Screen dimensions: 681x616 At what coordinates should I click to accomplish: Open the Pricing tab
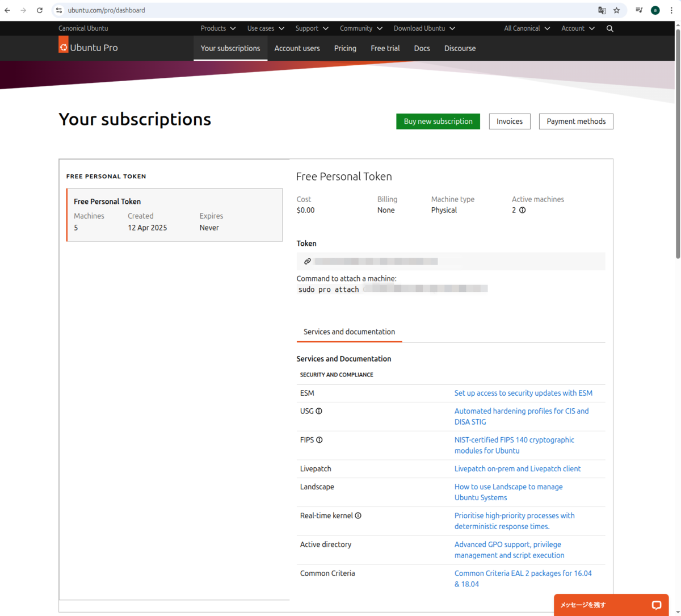[x=345, y=48]
